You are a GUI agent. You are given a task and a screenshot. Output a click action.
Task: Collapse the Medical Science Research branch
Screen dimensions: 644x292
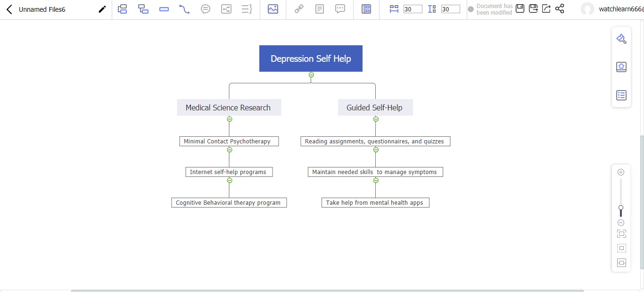click(x=230, y=119)
